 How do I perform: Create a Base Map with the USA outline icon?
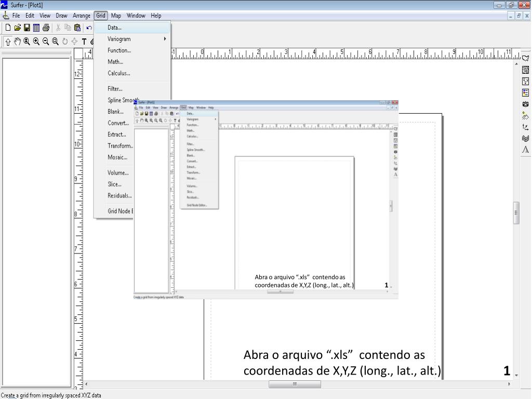tap(526, 58)
